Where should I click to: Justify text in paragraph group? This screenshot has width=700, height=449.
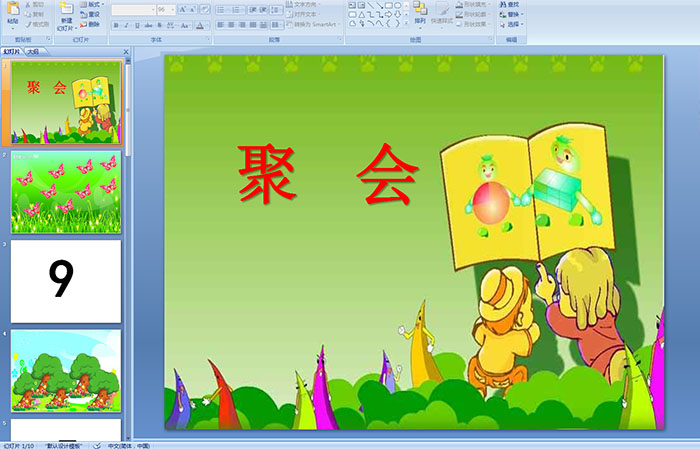click(253, 25)
